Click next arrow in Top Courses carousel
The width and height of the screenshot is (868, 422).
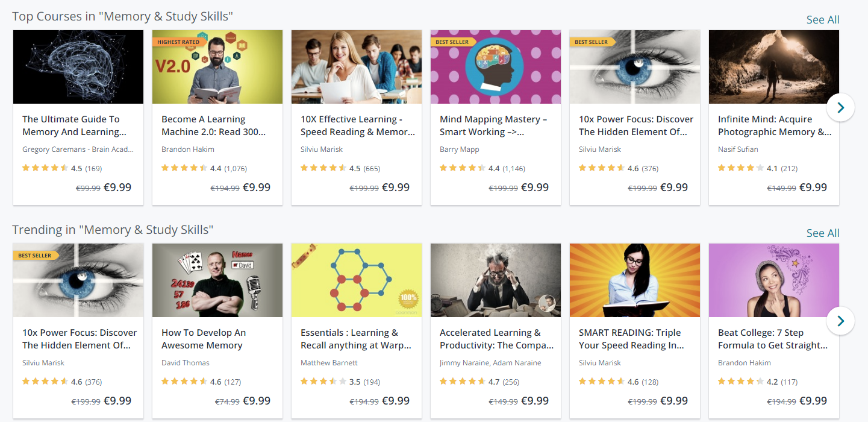pyautogui.click(x=840, y=107)
